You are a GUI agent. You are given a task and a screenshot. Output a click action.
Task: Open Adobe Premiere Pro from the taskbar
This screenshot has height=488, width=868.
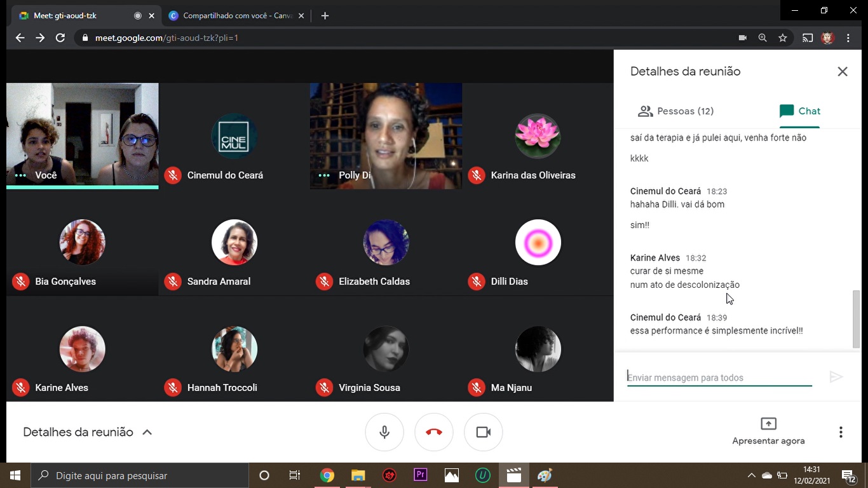[420, 475]
